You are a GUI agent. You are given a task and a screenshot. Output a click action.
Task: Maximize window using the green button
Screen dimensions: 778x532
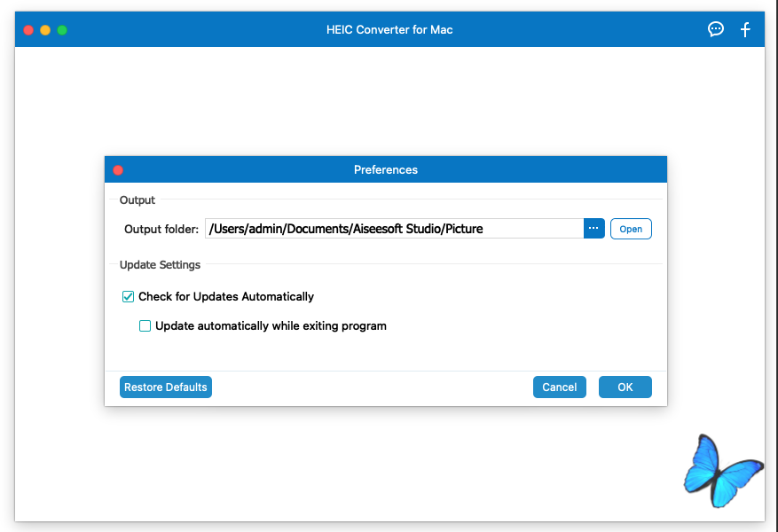62,30
